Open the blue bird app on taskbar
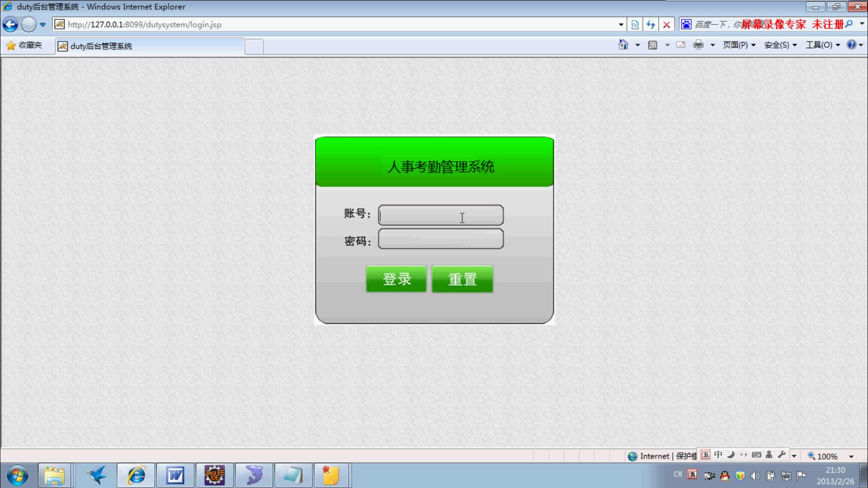This screenshot has width=868, height=488. [x=97, y=476]
